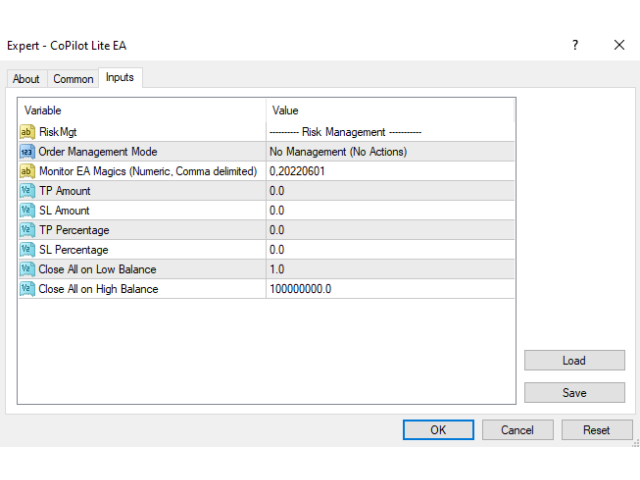Click the Variable column header
This screenshot has width=640, height=480.
(142, 110)
